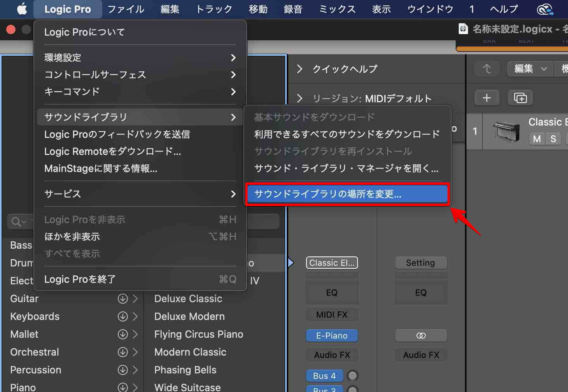This screenshot has height=392, width=568.
Task: Mute track 1 with the M button
Action: [x=537, y=139]
